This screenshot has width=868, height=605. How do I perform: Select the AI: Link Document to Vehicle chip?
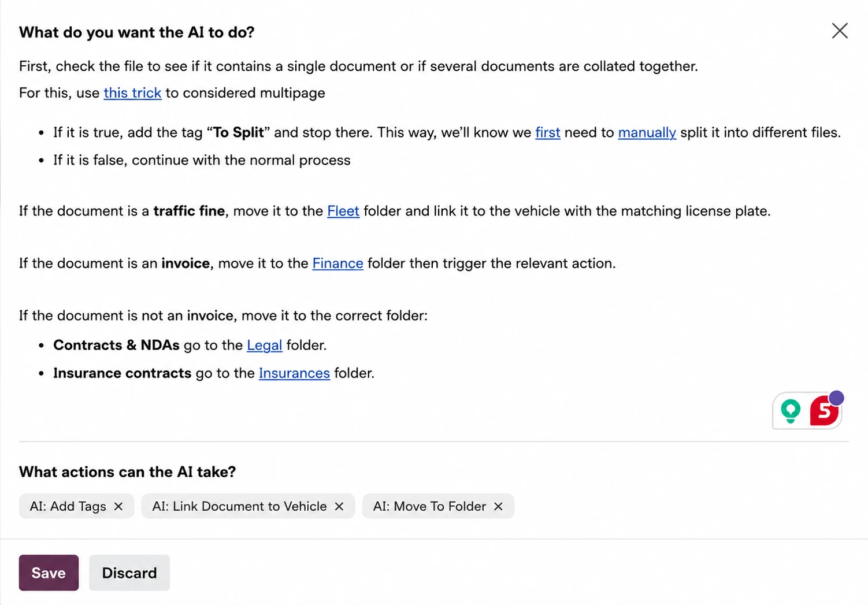[239, 506]
